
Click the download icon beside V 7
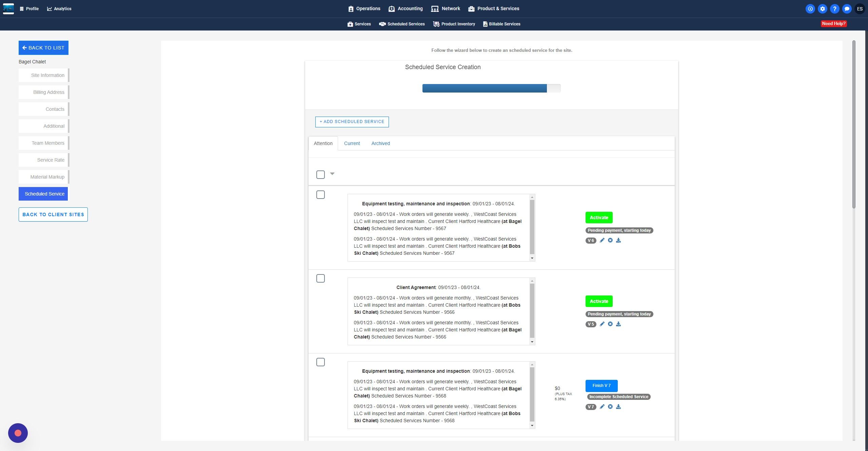tap(618, 407)
